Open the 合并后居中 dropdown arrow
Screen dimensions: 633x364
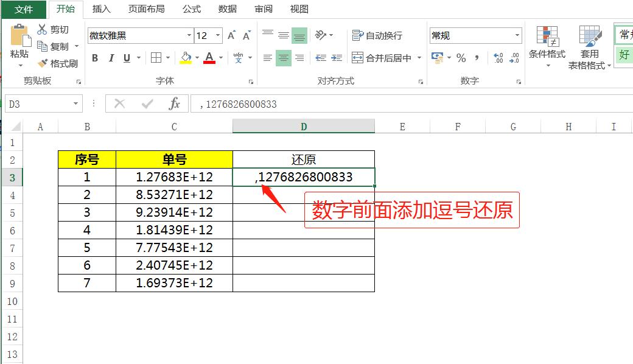(x=419, y=58)
